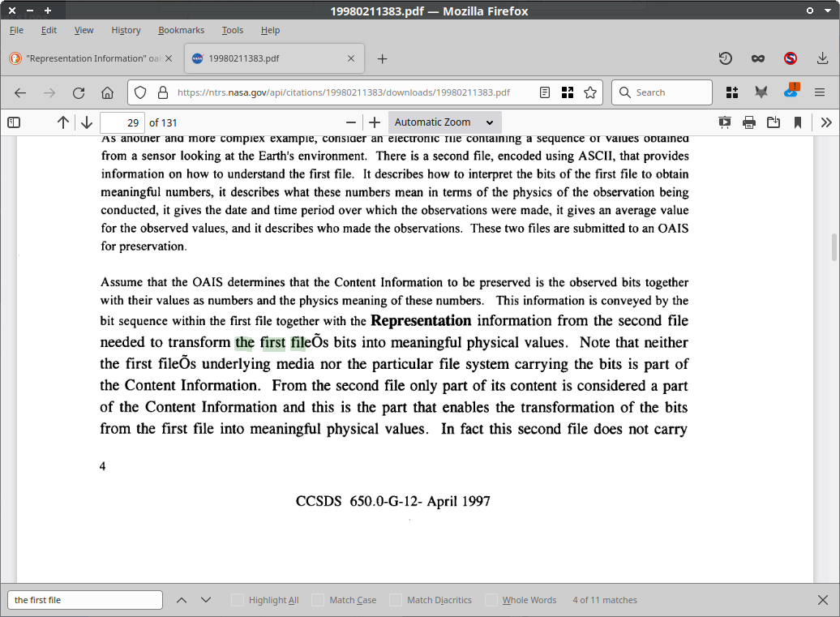This screenshot has width=840, height=617.
Task: Jump to next find match
Action: click(206, 600)
